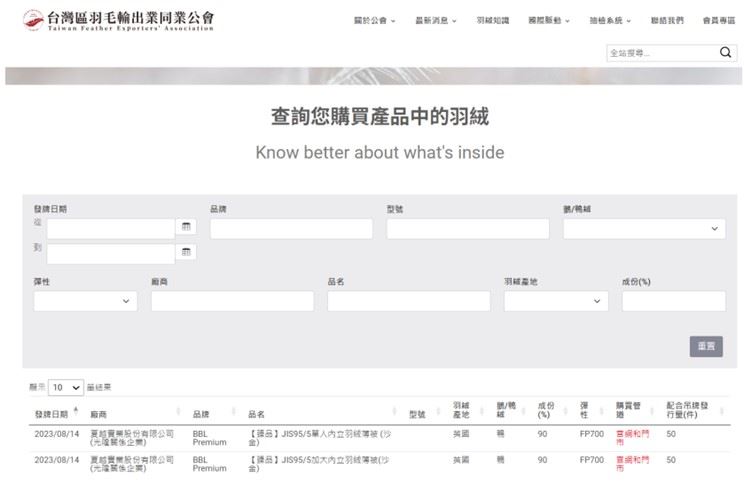Click the 型號 filter input field
Screen dimensions: 744x484
(x=468, y=229)
